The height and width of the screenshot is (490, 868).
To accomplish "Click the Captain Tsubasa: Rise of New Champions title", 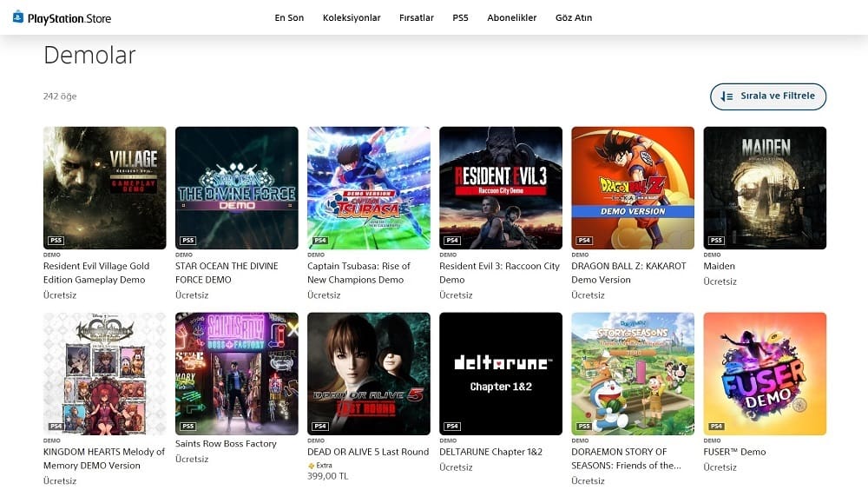I will click(x=358, y=273).
